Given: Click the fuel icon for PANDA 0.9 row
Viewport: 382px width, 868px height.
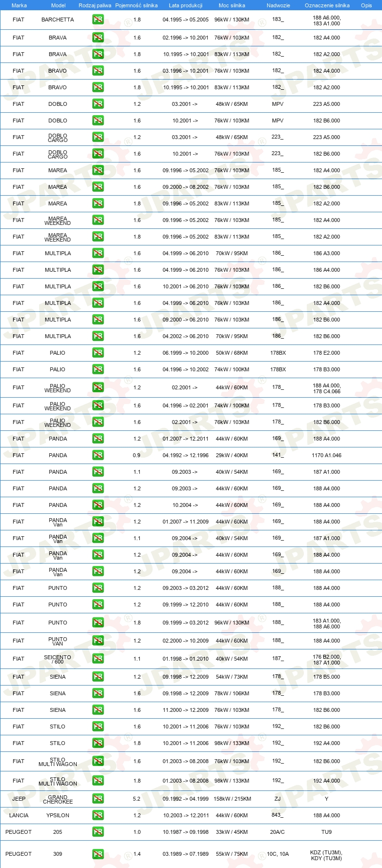Looking at the screenshot, I should click(x=98, y=455).
